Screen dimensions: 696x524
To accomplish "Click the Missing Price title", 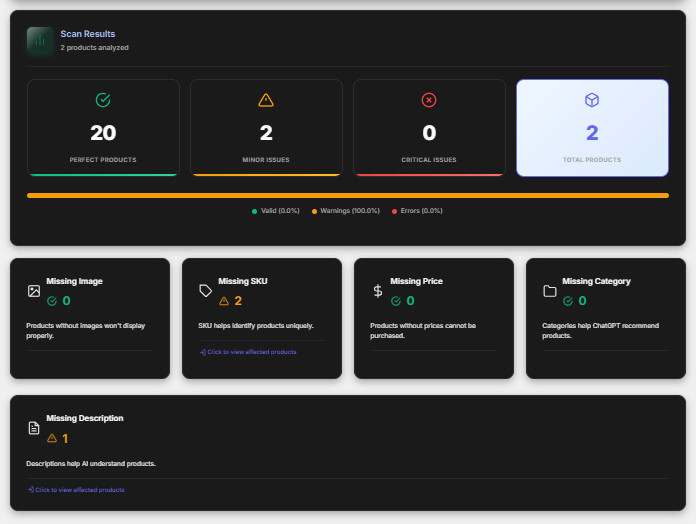I will (416, 281).
